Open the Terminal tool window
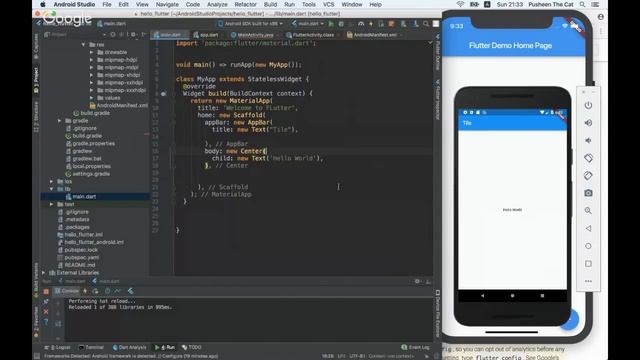The width and height of the screenshot is (640, 360). click(91, 347)
